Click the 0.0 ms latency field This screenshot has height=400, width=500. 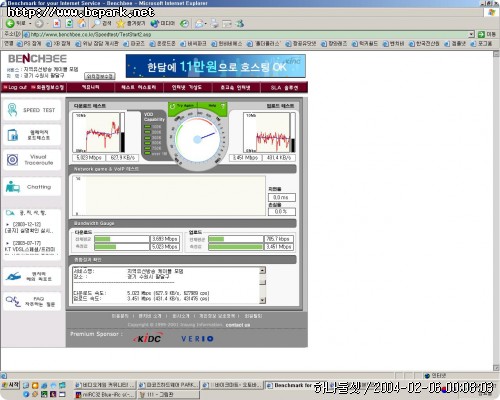[281, 197]
